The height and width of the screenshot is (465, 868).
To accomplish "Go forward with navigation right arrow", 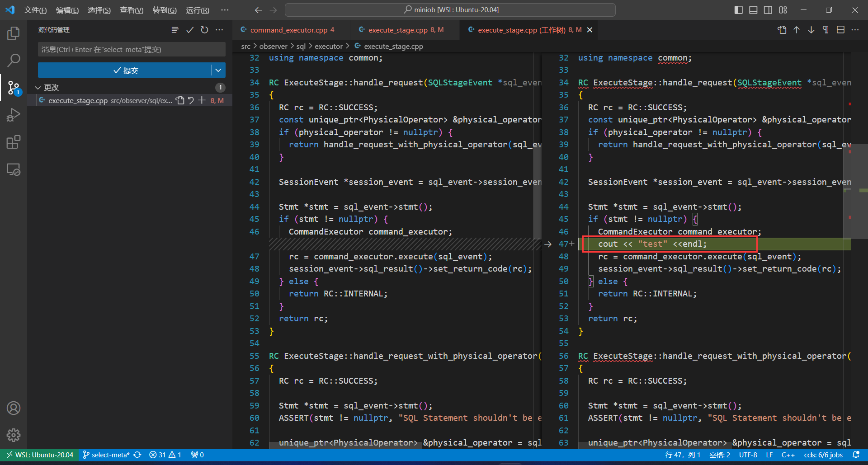I will [x=273, y=10].
